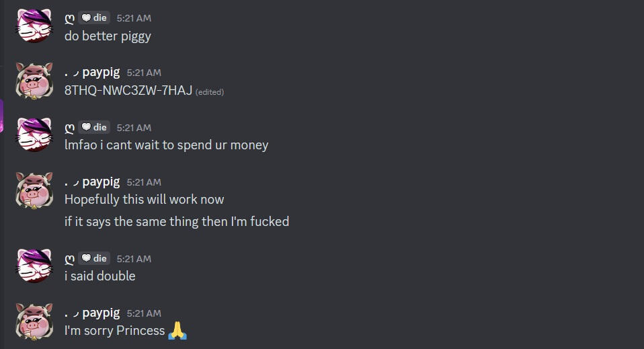Click the purple indicator bar on left edge

(1, 116)
